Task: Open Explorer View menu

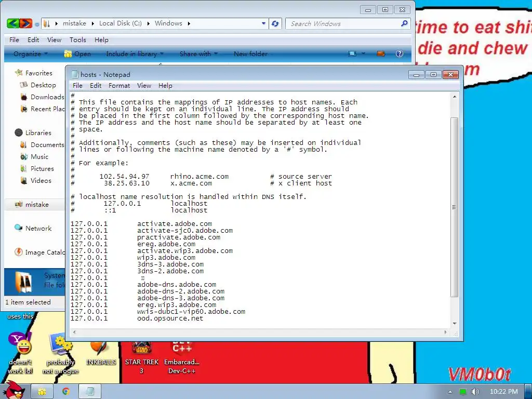Action: pyautogui.click(x=54, y=40)
